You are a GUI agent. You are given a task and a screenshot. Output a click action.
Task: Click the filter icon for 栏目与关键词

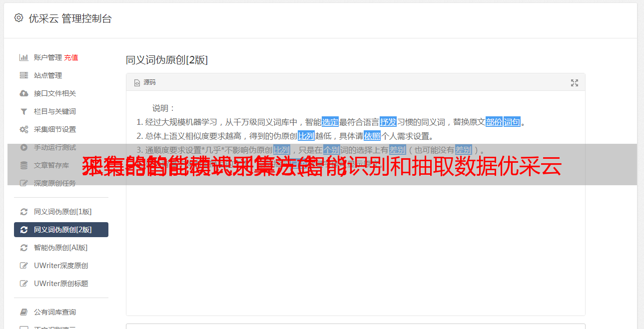click(23, 111)
